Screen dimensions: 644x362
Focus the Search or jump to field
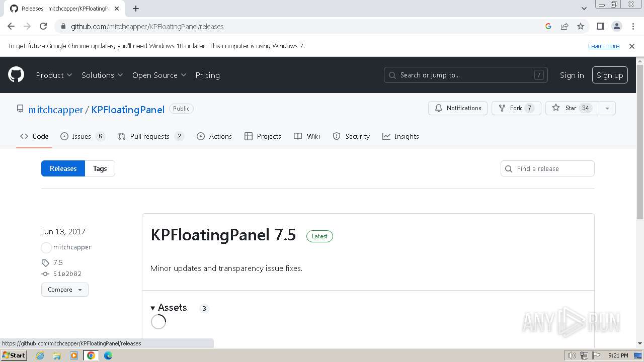[x=465, y=75]
